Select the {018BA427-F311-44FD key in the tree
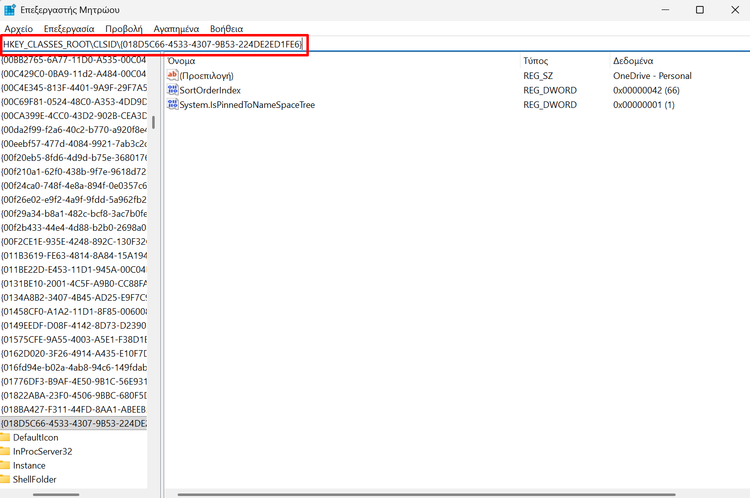Screen dimensions: 750x498 coord(74,410)
